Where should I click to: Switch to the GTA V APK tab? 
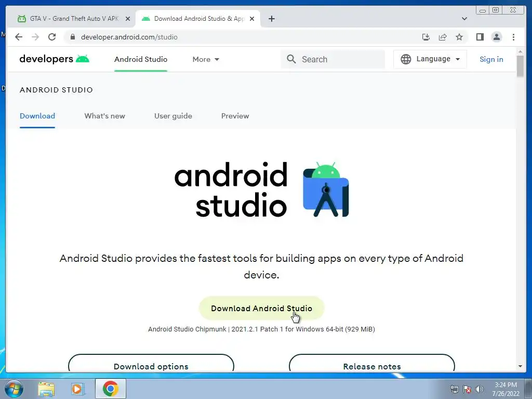coord(73,19)
